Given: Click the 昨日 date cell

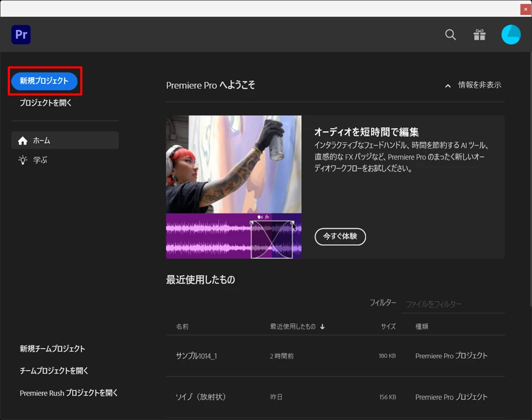Looking at the screenshot, I should click(x=276, y=397).
